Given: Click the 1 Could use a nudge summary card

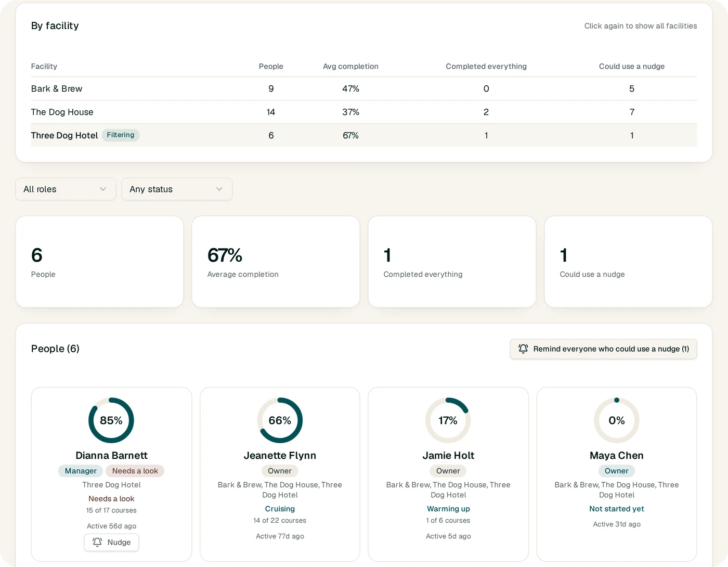Looking at the screenshot, I should (x=628, y=262).
